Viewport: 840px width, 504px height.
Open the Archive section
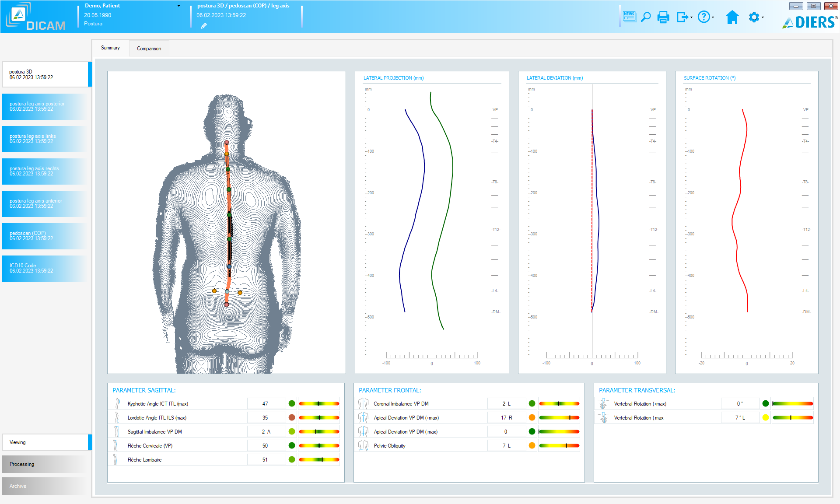(x=44, y=486)
